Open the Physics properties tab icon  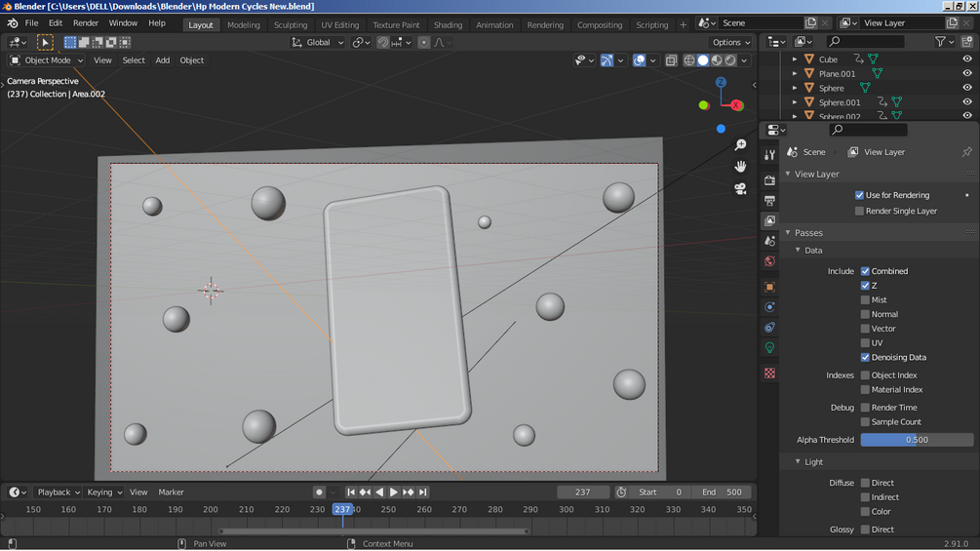point(769,307)
